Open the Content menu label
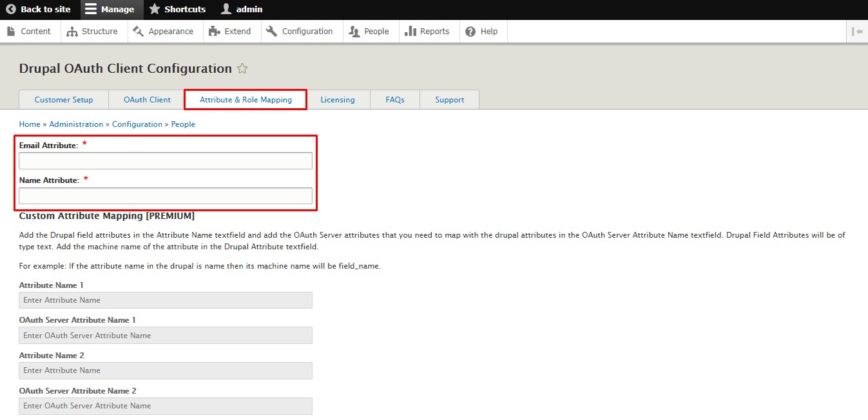This screenshot has height=420, width=868. pos(35,31)
